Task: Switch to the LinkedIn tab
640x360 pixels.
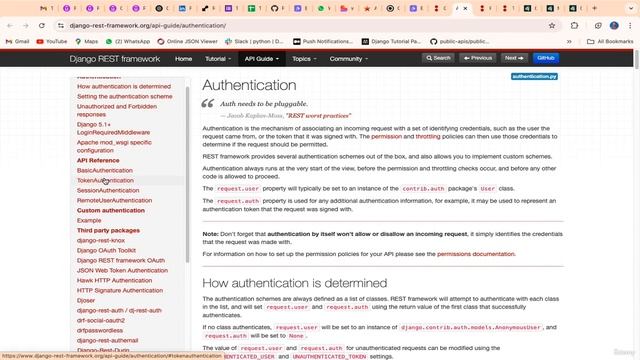Action: 182,8
